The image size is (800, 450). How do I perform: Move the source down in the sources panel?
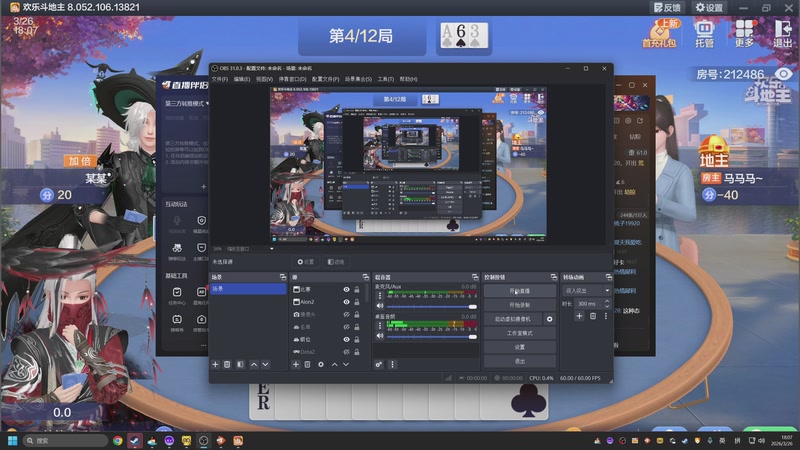pos(346,364)
